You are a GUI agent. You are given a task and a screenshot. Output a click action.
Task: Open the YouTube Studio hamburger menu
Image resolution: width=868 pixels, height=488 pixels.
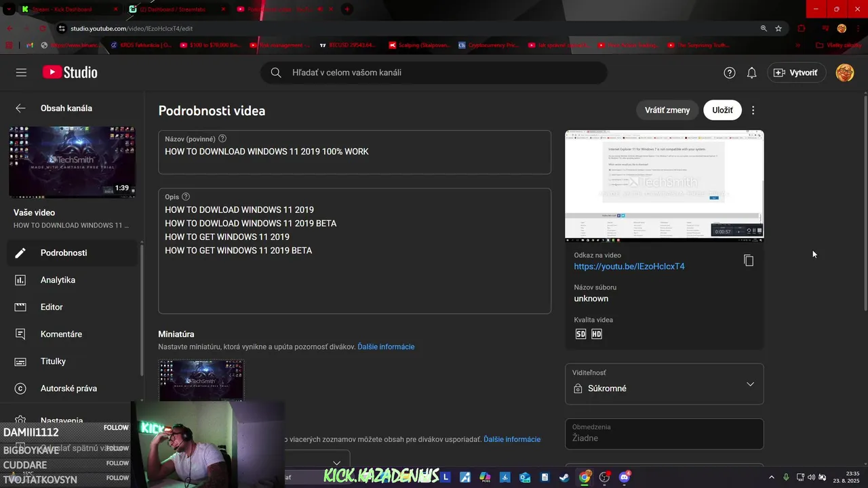(x=21, y=73)
